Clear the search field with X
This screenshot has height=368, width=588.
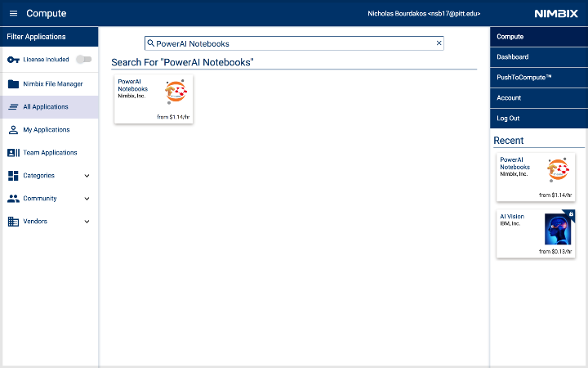(439, 43)
